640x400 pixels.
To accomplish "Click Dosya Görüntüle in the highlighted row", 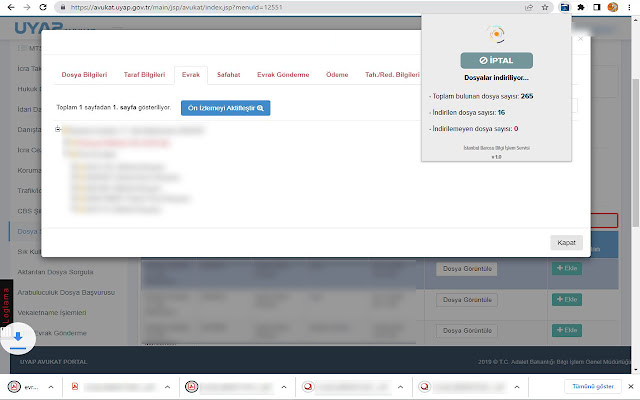I will point(467,269).
